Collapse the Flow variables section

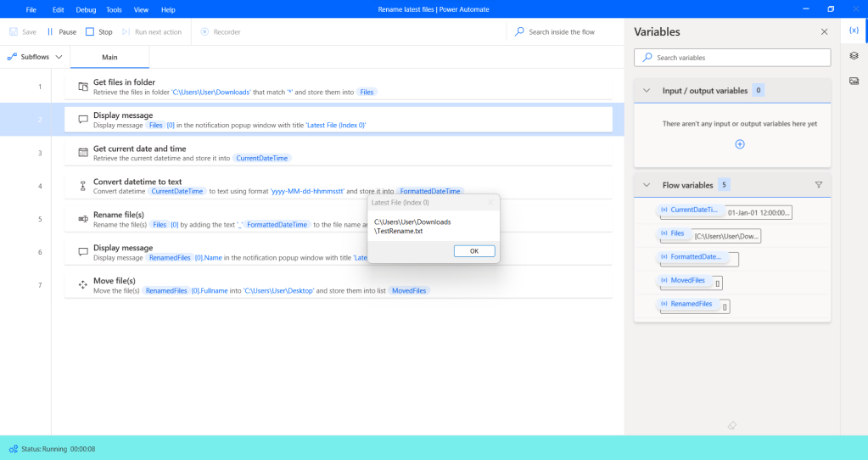(647, 184)
